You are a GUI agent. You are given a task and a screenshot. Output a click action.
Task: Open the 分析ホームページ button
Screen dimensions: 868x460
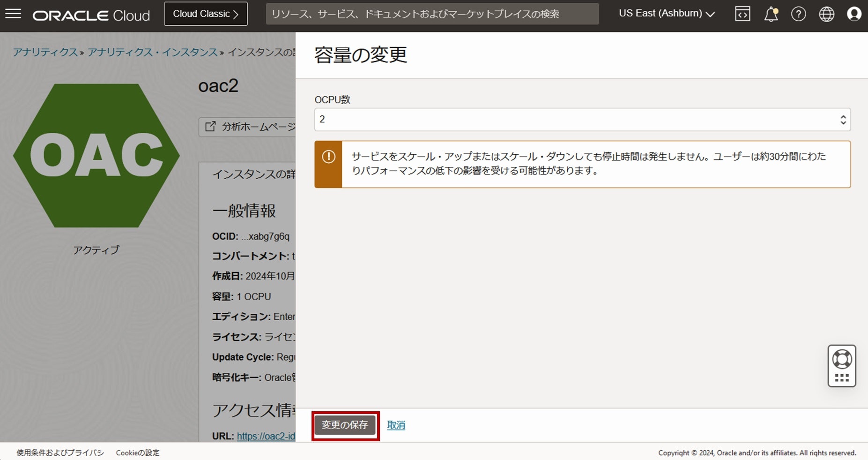point(247,127)
